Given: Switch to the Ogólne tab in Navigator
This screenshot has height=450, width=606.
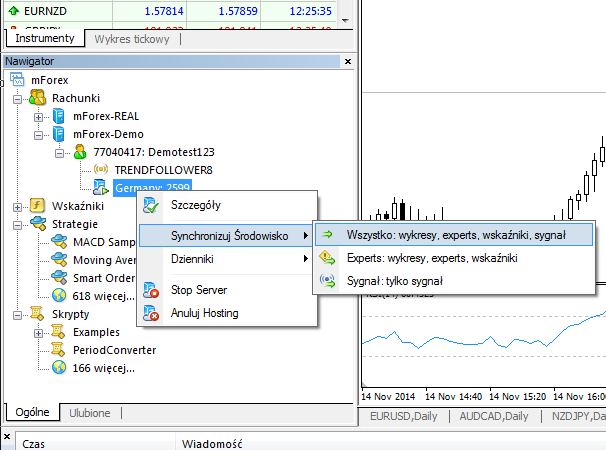Looking at the screenshot, I should (x=32, y=412).
